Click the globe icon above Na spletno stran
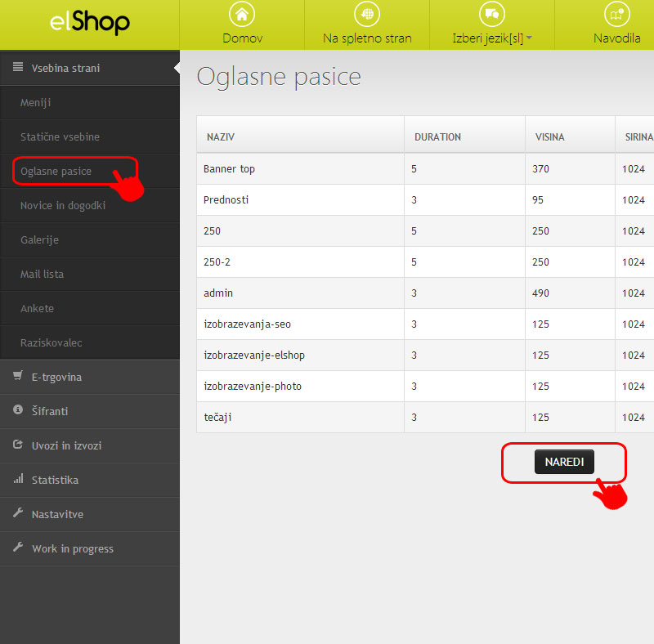 [367, 14]
